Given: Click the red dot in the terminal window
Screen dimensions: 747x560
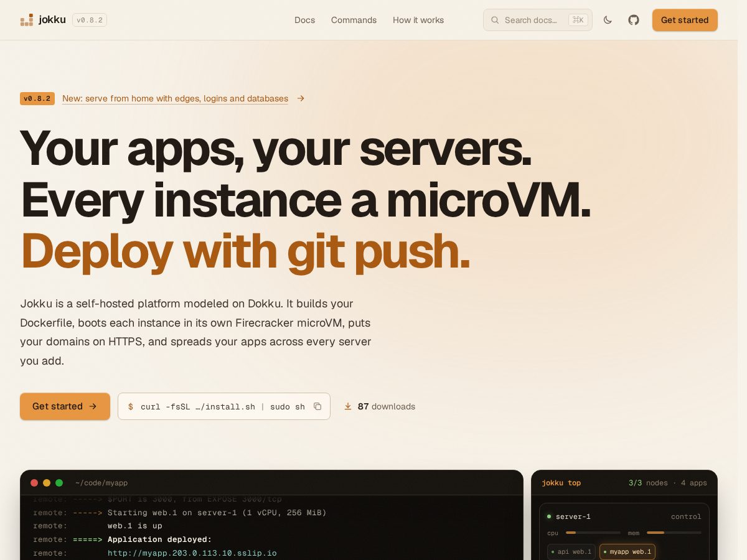Looking at the screenshot, I should pyautogui.click(x=34, y=483).
